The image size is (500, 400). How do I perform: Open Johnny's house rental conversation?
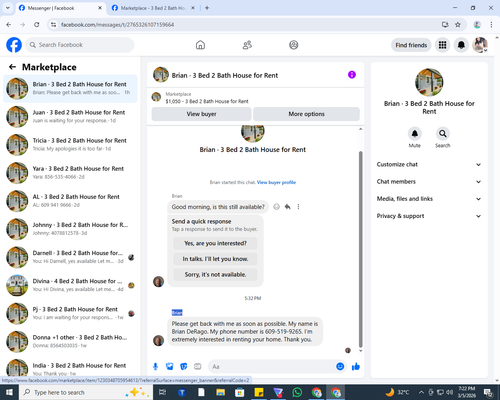tap(70, 229)
